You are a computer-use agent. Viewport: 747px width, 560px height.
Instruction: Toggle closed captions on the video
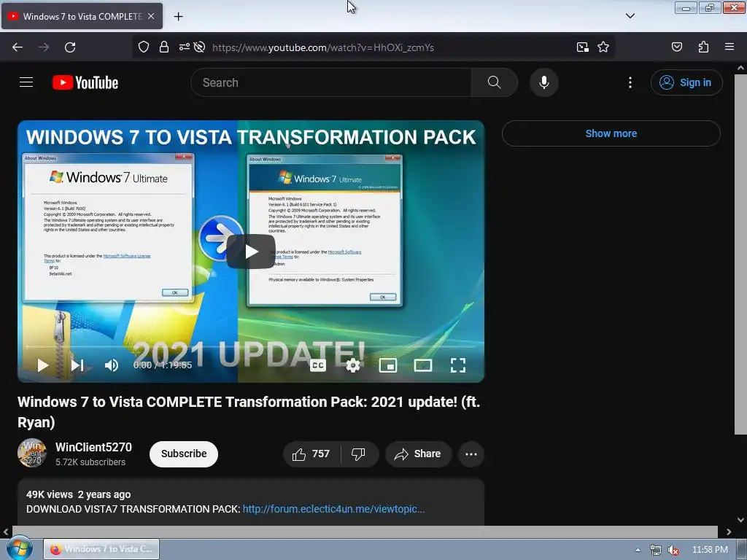tap(318, 365)
